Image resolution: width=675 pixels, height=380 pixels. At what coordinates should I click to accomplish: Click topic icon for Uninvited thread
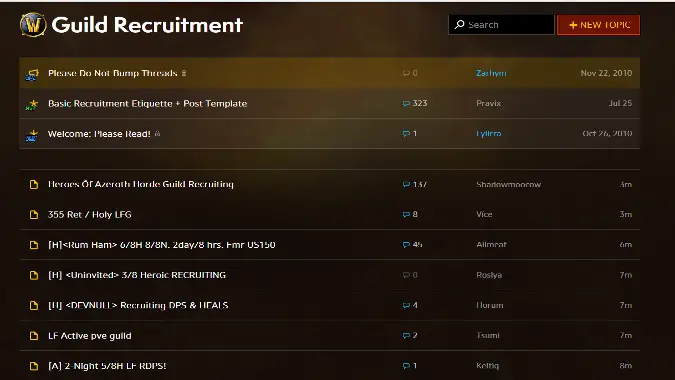pos(34,275)
